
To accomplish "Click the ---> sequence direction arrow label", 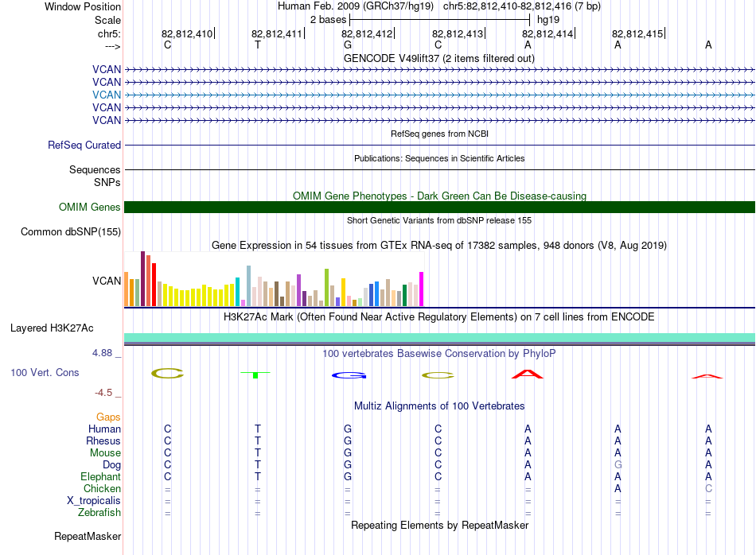I will click(113, 46).
